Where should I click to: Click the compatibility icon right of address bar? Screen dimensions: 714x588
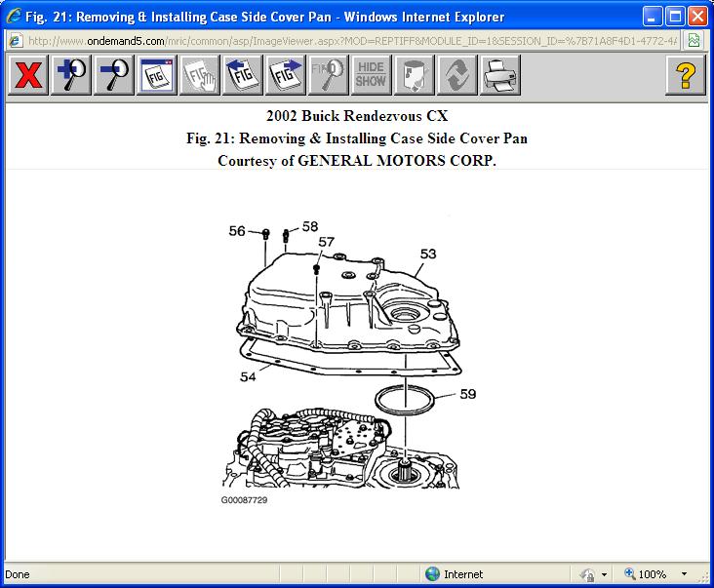coord(694,41)
